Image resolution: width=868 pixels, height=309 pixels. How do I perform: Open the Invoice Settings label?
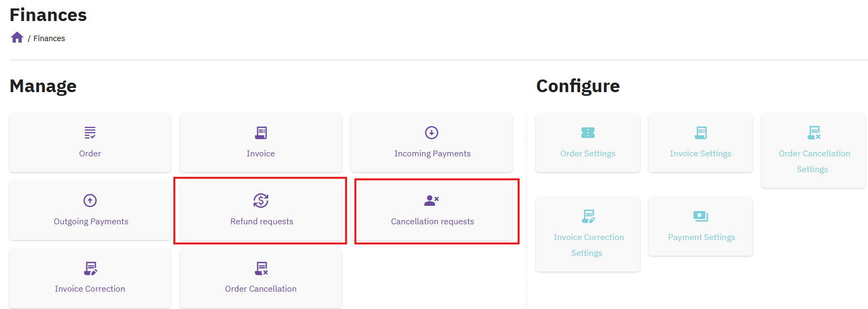tap(700, 154)
